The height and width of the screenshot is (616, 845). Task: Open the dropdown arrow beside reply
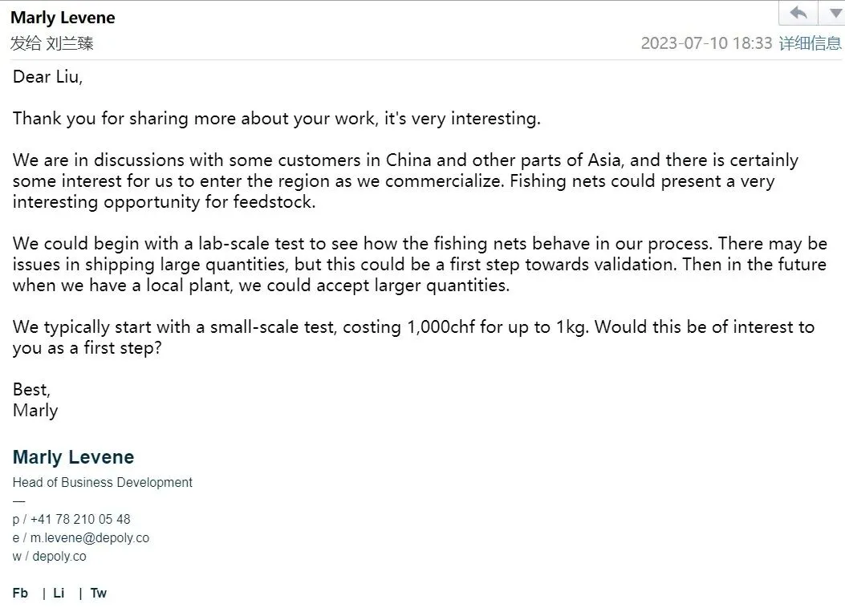[x=831, y=13]
